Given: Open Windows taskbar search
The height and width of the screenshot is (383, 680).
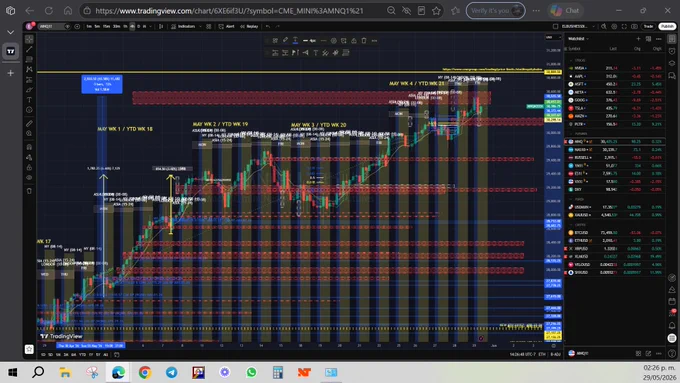Looking at the screenshot, I should point(38,372).
